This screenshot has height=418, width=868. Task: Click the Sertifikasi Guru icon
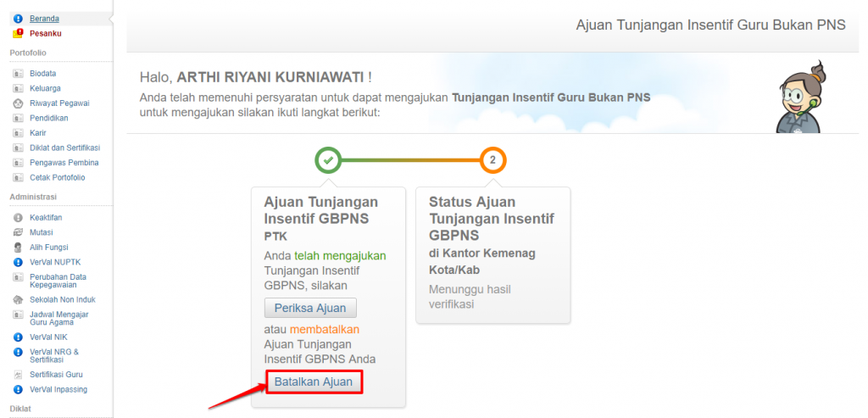pyautogui.click(x=18, y=375)
